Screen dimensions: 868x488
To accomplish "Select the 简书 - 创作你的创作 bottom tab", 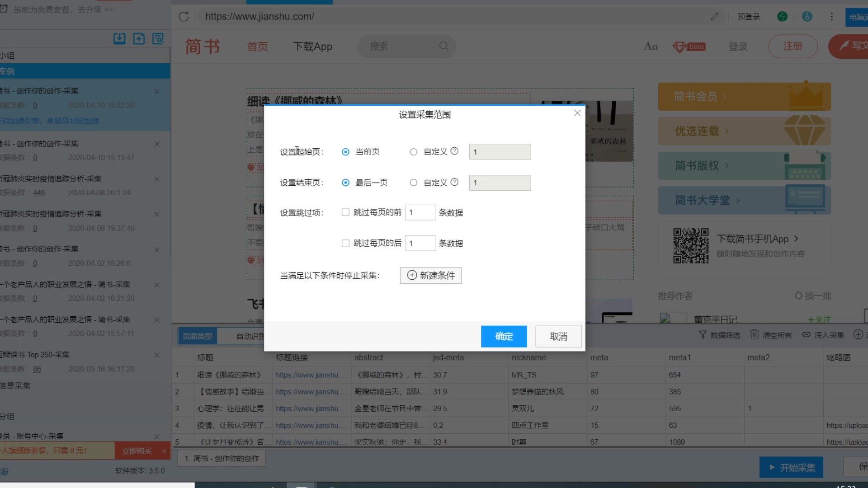I will [x=222, y=458].
